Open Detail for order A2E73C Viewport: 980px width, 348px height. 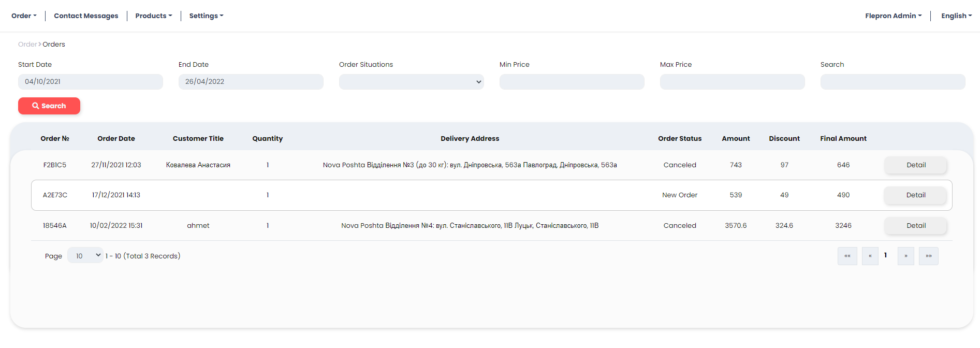coord(916,195)
